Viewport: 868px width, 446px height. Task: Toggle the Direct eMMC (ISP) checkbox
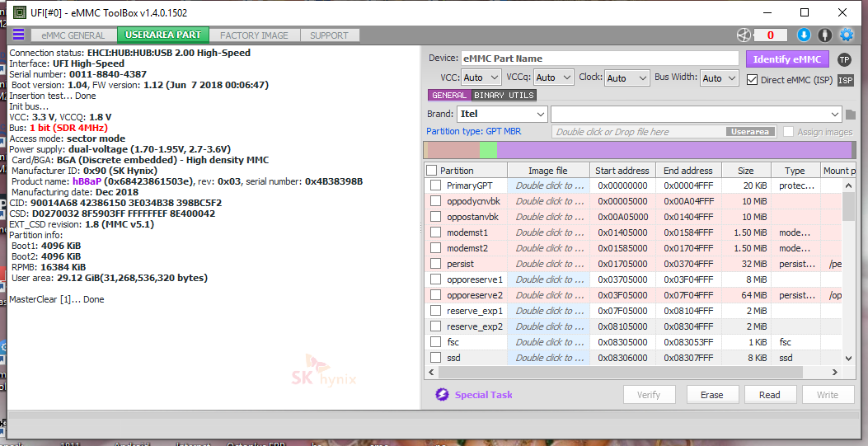(x=752, y=80)
